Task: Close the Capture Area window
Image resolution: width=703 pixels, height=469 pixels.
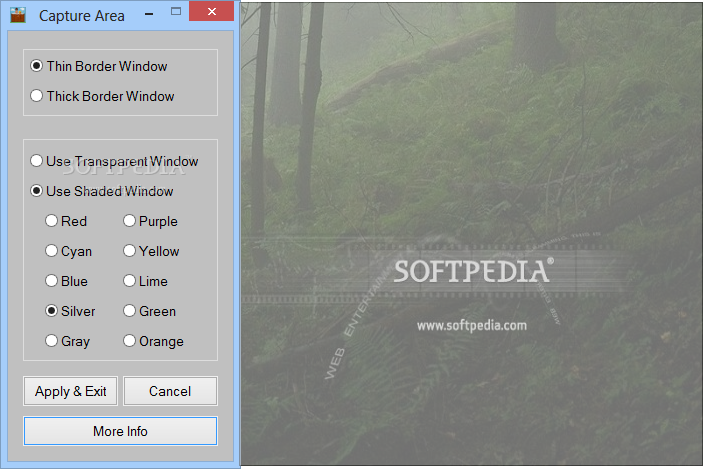Action: point(212,11)
